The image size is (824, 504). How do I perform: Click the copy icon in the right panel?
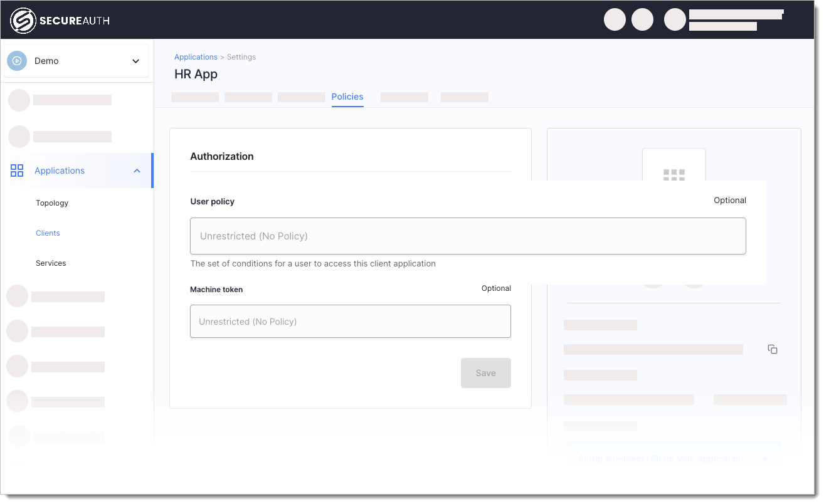click(x=772, y=349)
